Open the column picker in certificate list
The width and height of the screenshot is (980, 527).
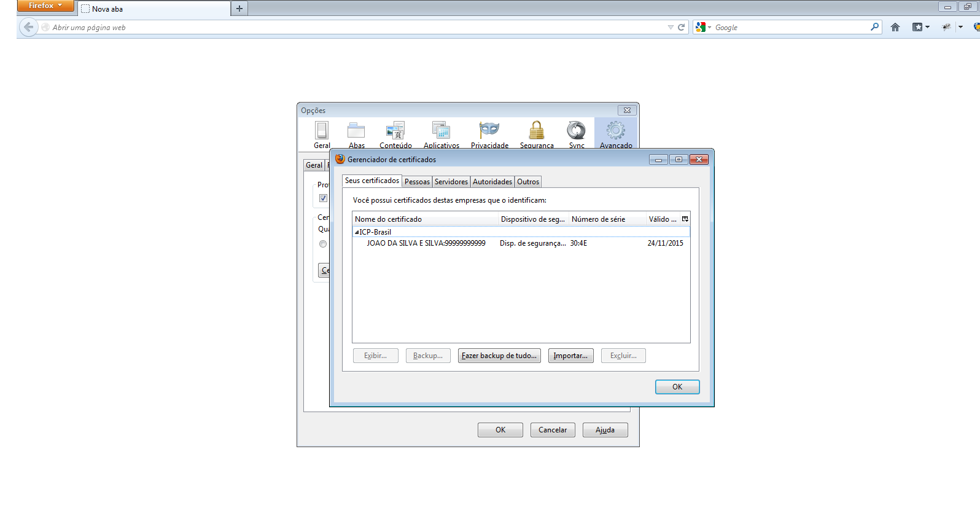pos(685,219)
